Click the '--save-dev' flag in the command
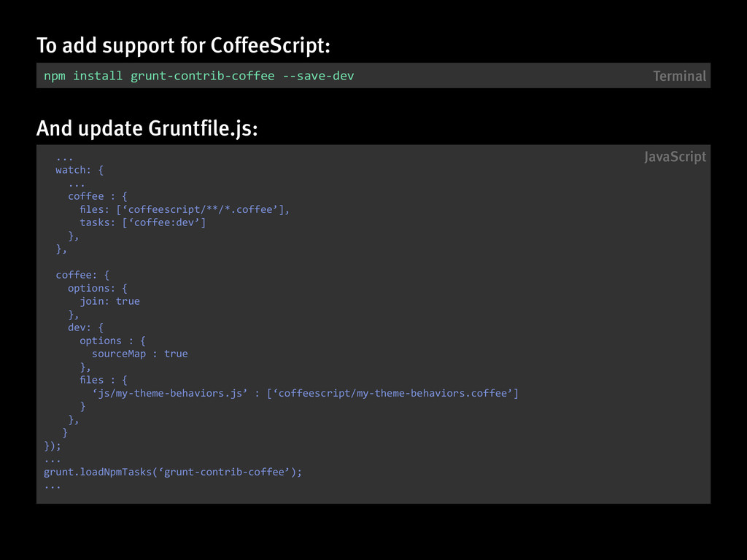 (318, 76)
